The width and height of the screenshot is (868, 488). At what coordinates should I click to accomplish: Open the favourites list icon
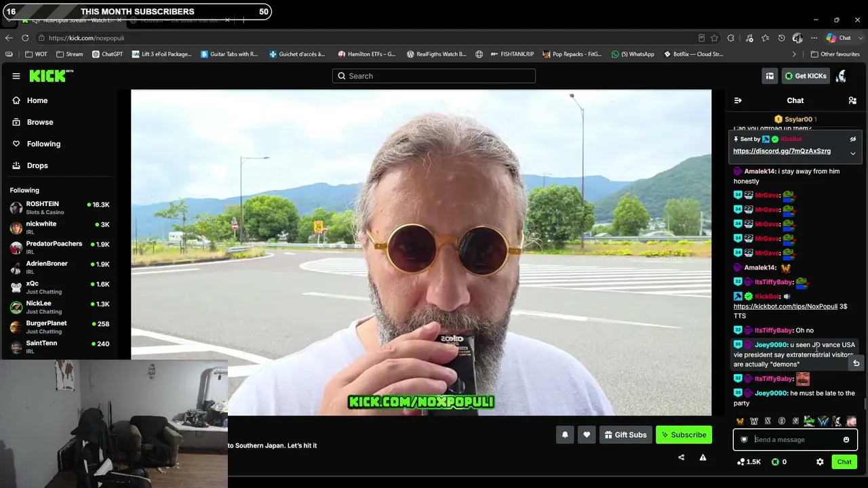[x=766, y=38]
